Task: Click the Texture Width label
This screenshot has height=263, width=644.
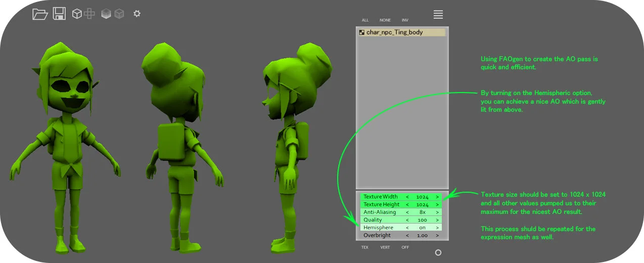Action: pyautogui.click(x=380, y=197)
